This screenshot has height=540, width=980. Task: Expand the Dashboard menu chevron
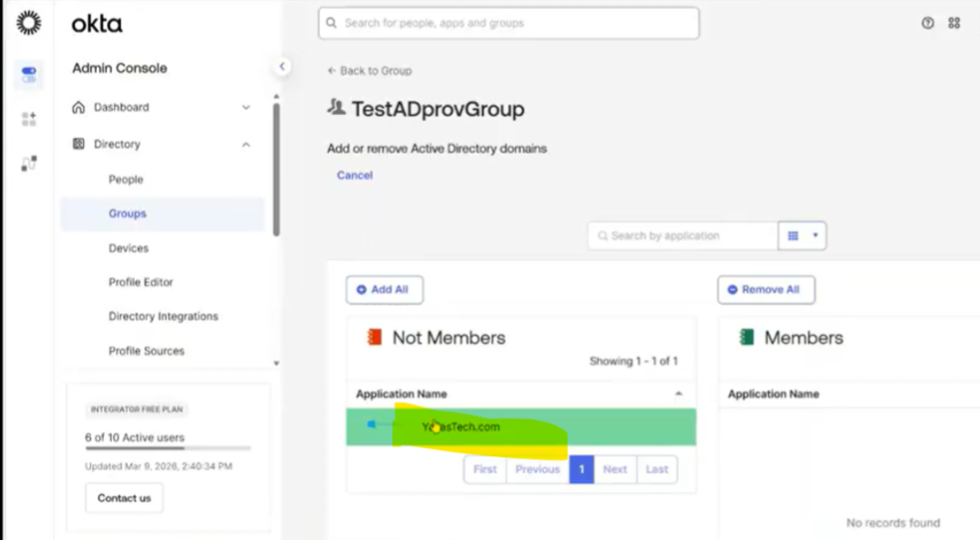pyautogui.click(x=246, y=108)
